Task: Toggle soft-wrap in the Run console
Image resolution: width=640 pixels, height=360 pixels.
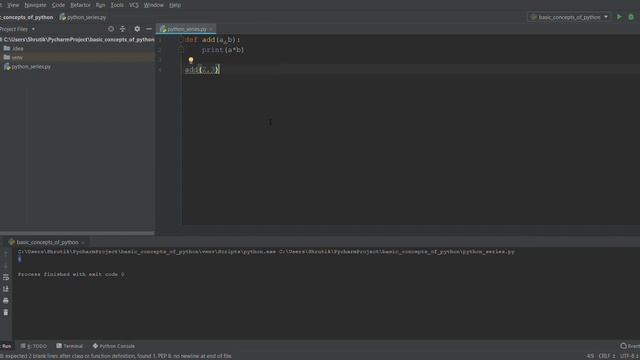Action: click(x=6, y=277)
